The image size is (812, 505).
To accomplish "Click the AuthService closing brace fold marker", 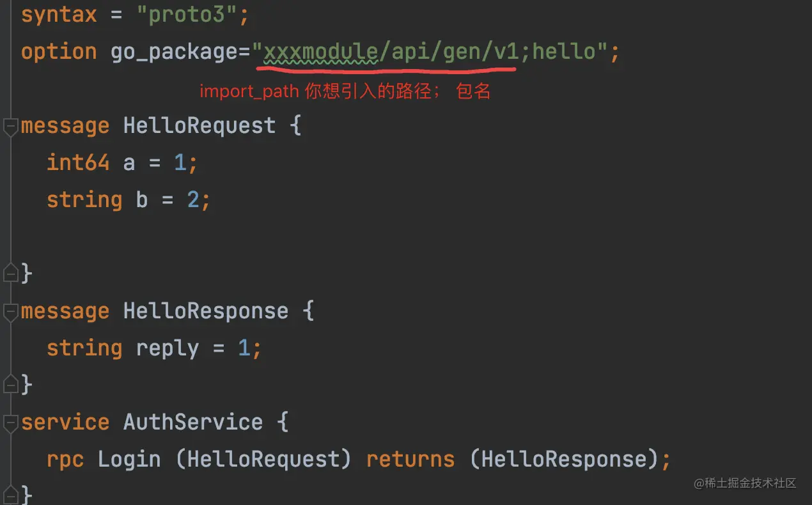I will (x=10, y=494).
